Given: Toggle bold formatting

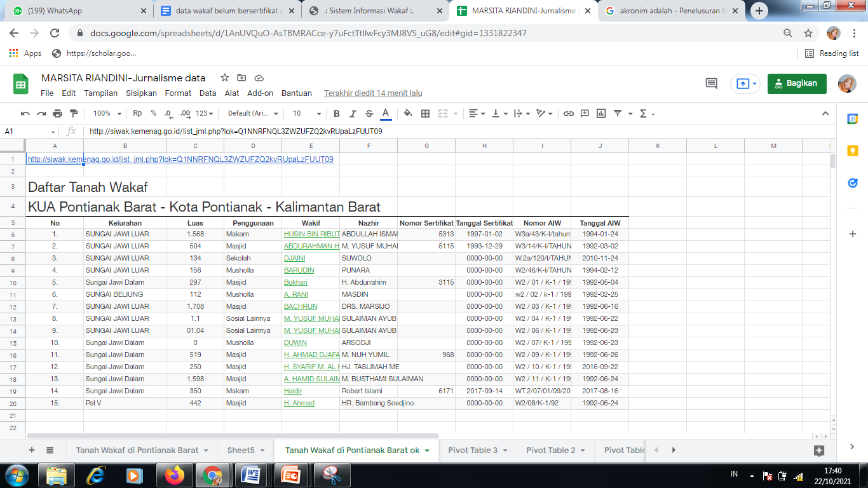Looking at the screenshot, I should pos(337,114).
